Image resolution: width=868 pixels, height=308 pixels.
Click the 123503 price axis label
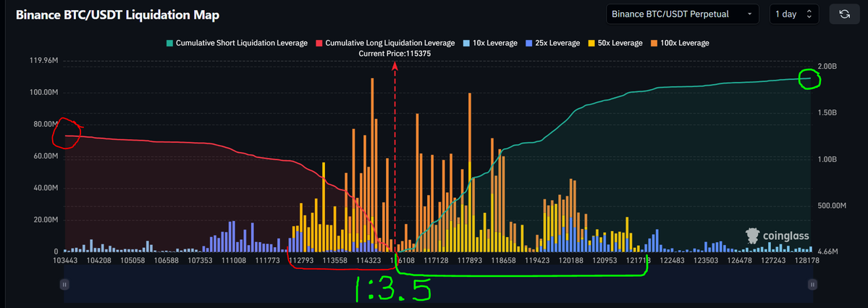click(x=707, y=259)
